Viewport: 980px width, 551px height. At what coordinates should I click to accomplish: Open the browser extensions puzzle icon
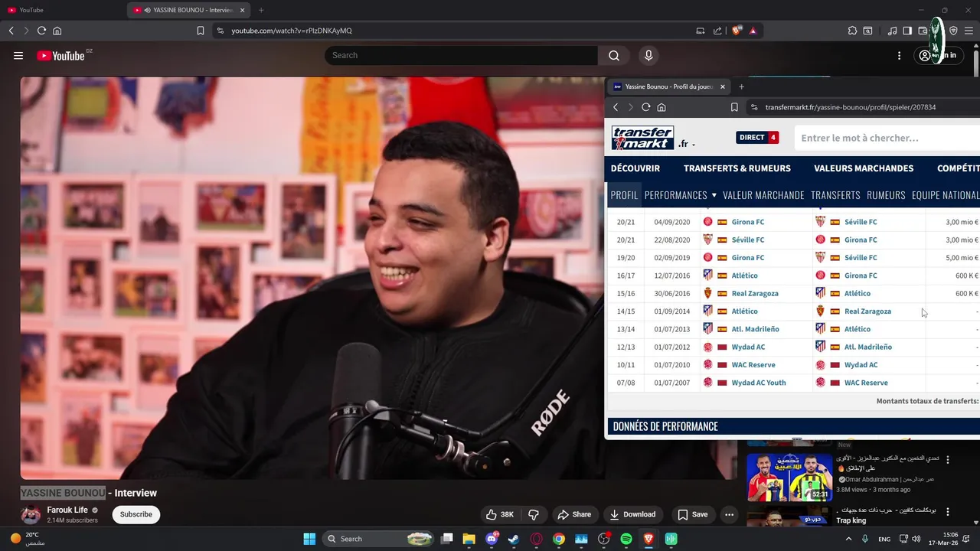[852, 31]
